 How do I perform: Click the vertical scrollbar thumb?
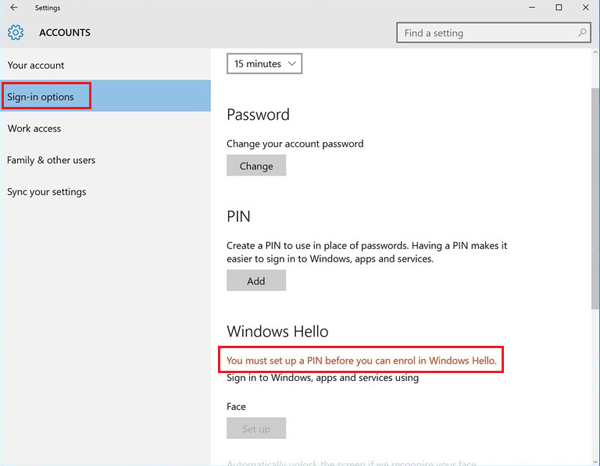pyautogui.click(x=595, y=198)
